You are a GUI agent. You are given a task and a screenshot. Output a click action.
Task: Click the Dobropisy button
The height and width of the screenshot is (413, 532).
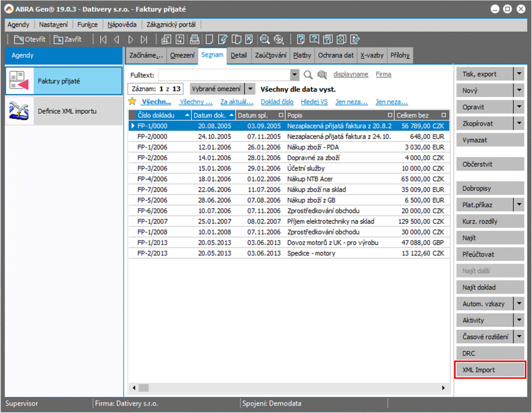pyautogui.click(x=490, y=189)
